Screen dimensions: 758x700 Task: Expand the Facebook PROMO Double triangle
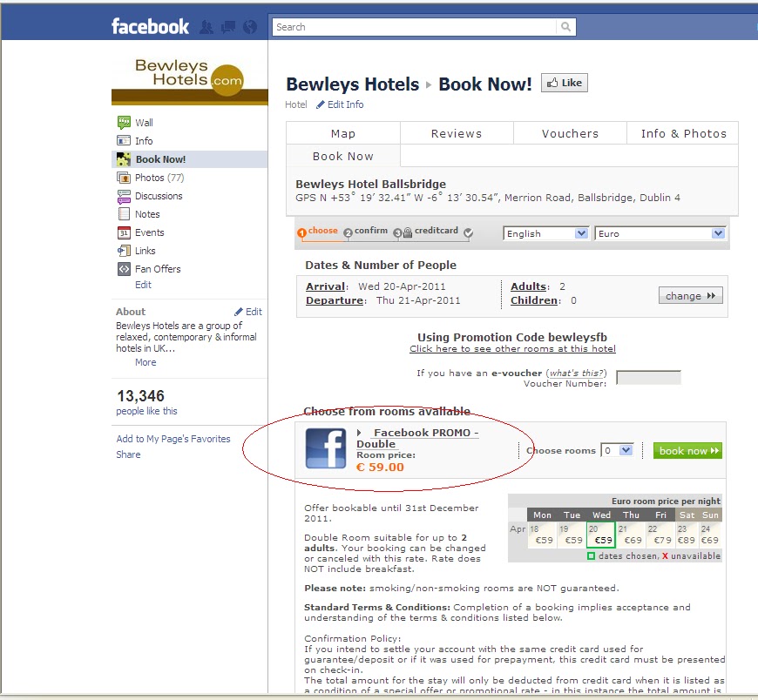pos(359,433)
